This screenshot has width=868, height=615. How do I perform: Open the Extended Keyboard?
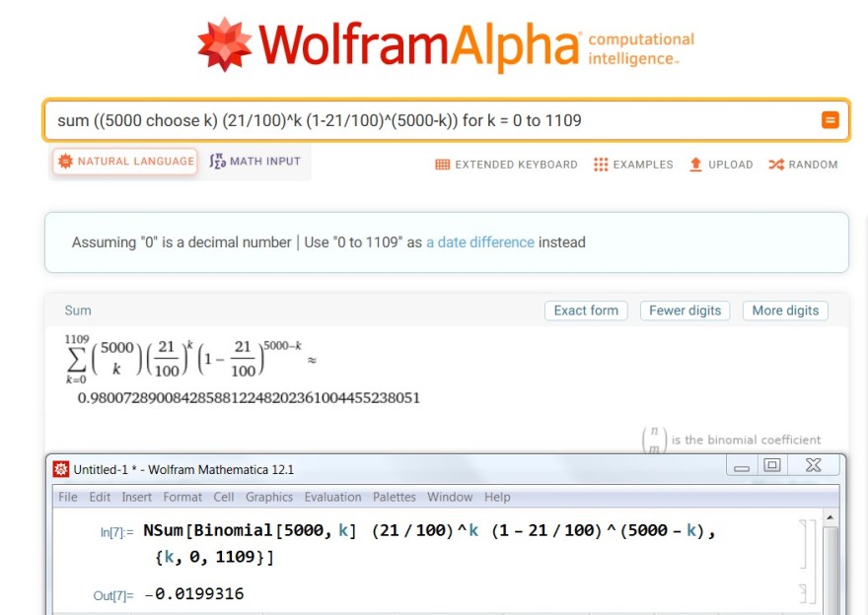[x=507, y=165]
